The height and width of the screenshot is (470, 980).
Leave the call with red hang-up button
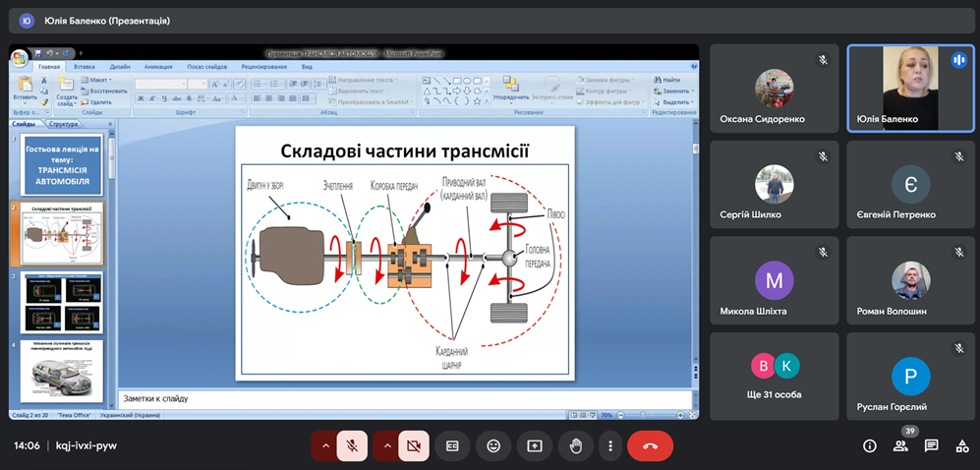pos(650,445)
